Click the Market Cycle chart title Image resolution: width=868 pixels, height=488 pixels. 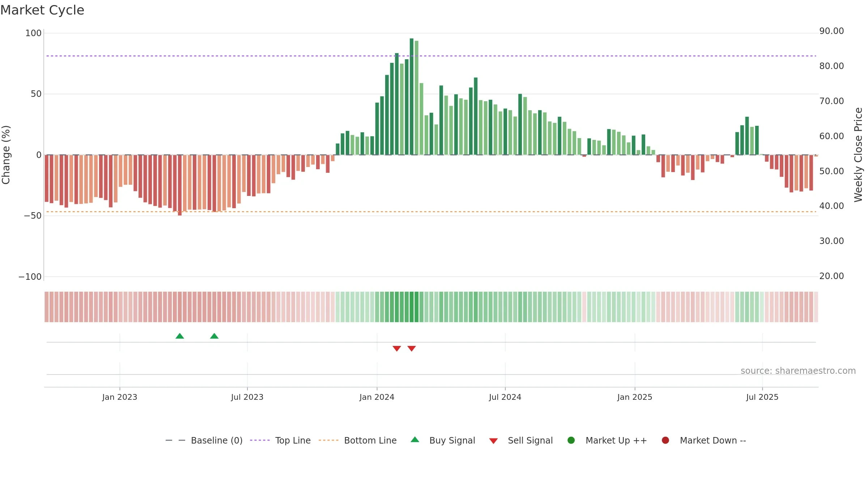(x=42, y=10)
